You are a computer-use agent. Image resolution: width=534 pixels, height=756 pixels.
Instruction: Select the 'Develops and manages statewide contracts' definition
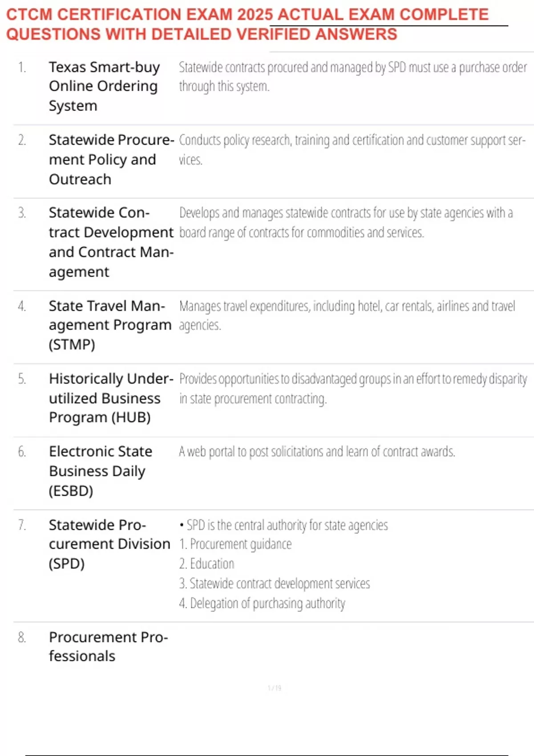click(x=346, y=222)
